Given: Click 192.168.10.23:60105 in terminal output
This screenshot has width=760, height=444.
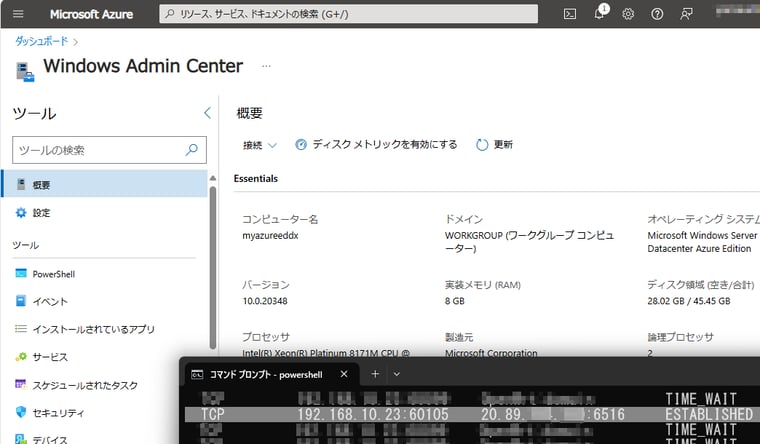Looking at the screenshot, I should (373, 414).
